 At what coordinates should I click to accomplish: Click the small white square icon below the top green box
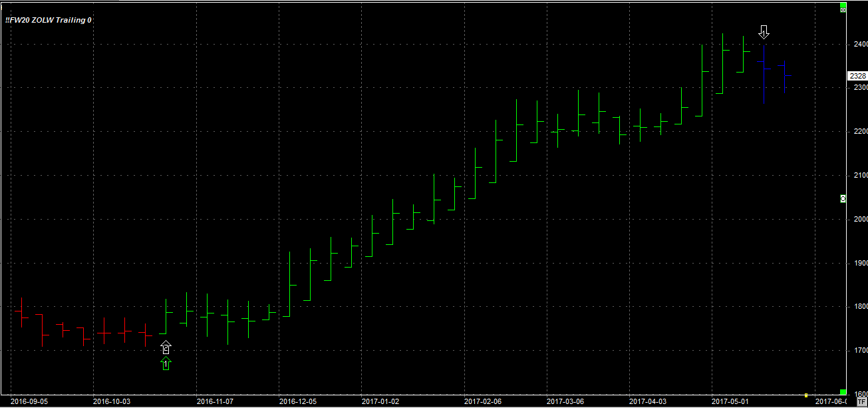click(843, 11)
